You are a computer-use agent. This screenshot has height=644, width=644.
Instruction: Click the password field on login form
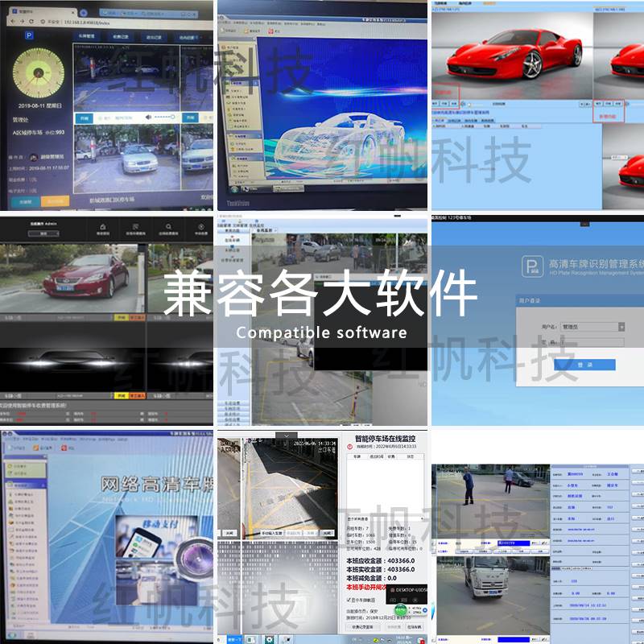592,341
